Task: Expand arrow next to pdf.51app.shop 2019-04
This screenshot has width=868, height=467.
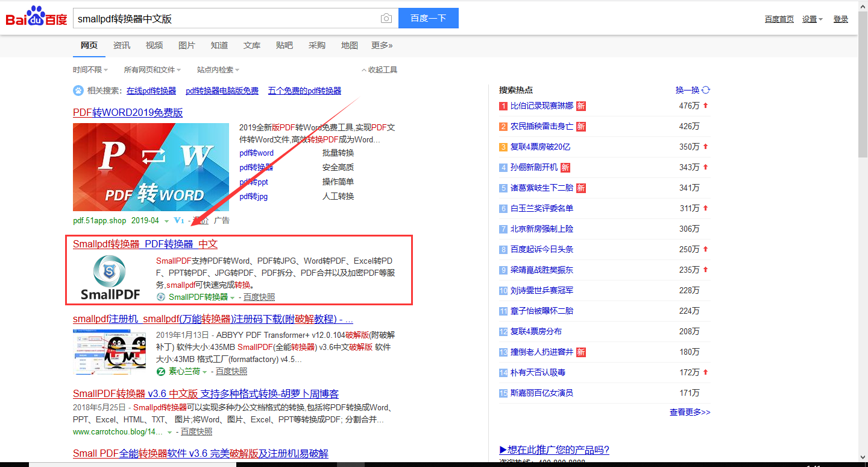Action: (x=167, y=221)
